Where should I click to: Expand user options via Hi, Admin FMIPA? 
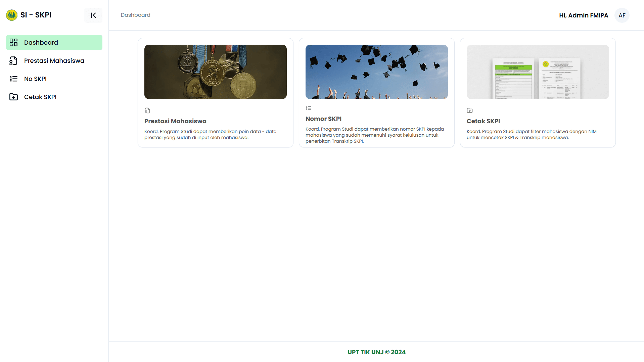tap(584, 15)
